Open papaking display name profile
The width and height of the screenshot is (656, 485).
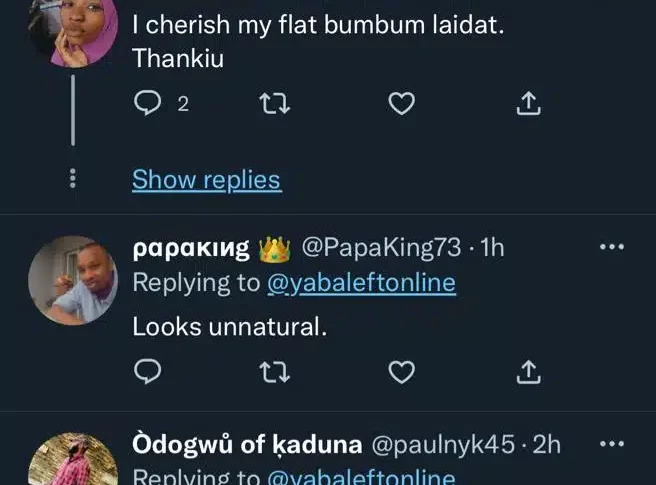(x=192, y=248)
